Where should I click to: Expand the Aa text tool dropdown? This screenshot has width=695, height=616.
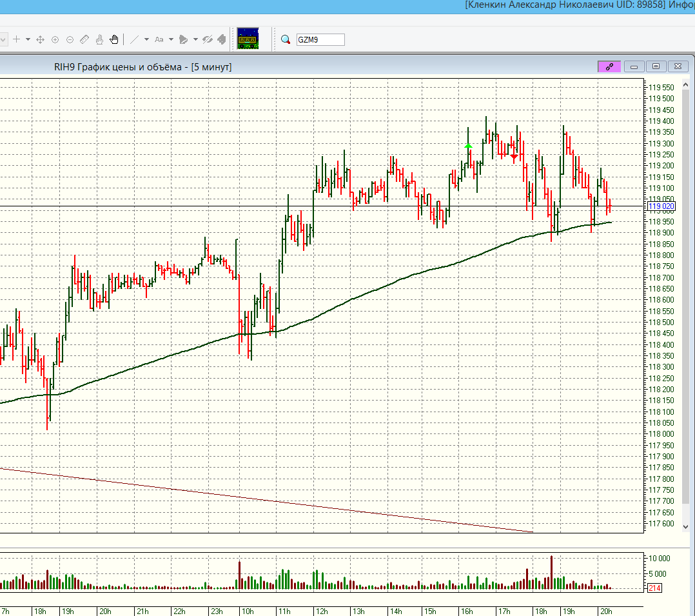(171, 40)
